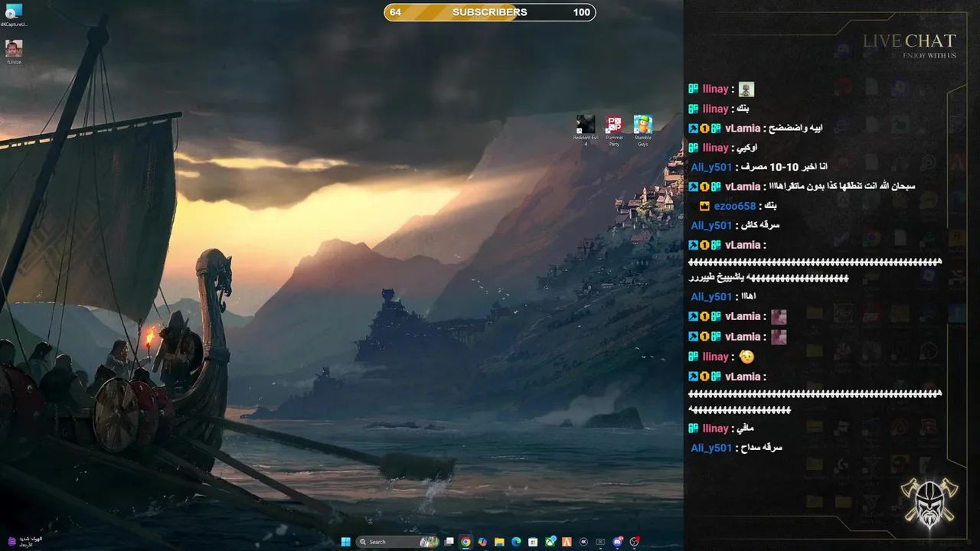Click the avatar image in llinay's top message

[x=746, y=90]
